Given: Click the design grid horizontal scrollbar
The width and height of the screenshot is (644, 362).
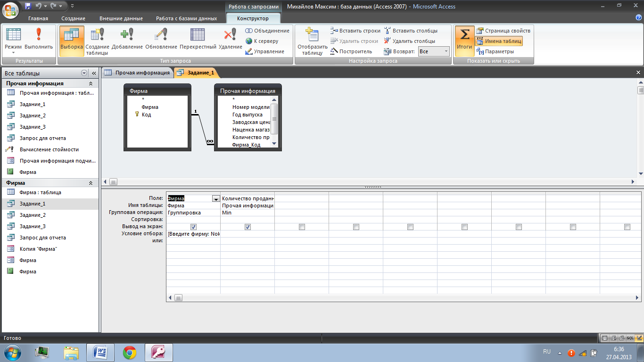Looking at the screenshot, I should click(x=403, y=298).
